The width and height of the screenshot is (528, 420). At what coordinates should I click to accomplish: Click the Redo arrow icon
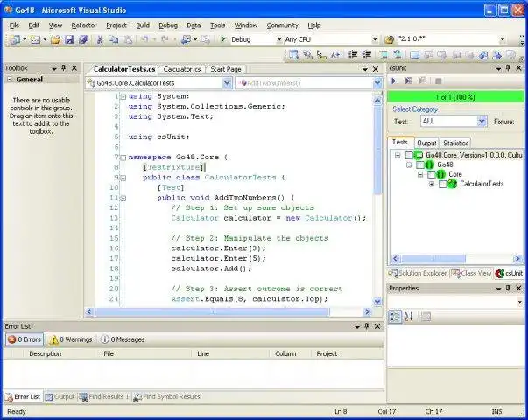(x=165, y=39)
